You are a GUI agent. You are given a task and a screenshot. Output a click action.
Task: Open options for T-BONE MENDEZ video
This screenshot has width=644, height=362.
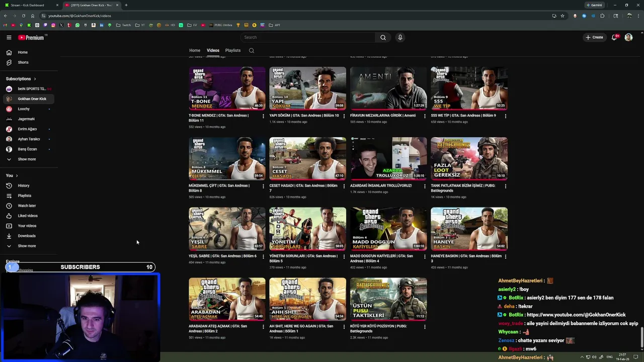point(263,116)
